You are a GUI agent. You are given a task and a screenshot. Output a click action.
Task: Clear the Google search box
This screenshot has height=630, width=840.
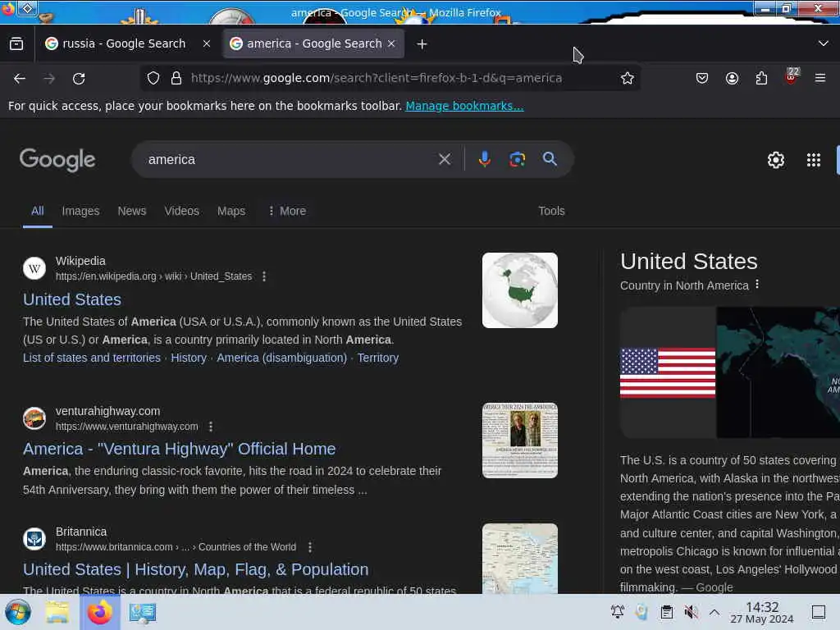click(x=444, y=159)
